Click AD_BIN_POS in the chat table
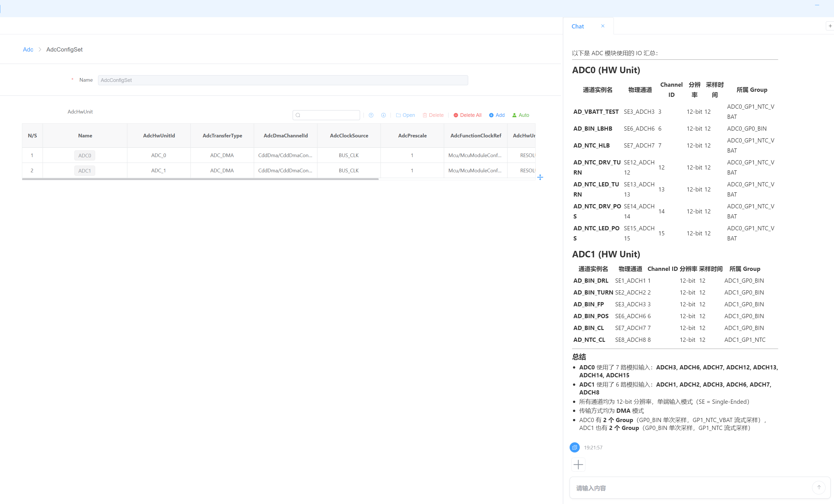834x504 pixels. (591, 316)
